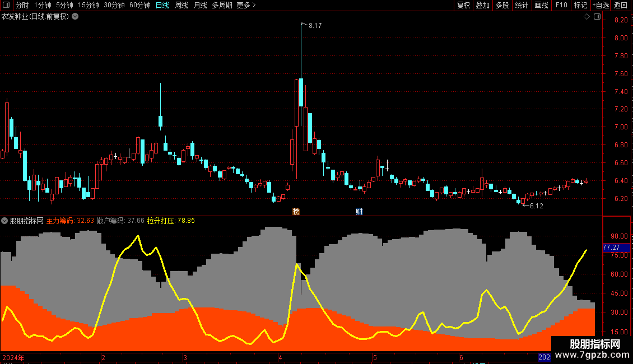Open the 画线 drawing tools

click(x=541, y=5)
